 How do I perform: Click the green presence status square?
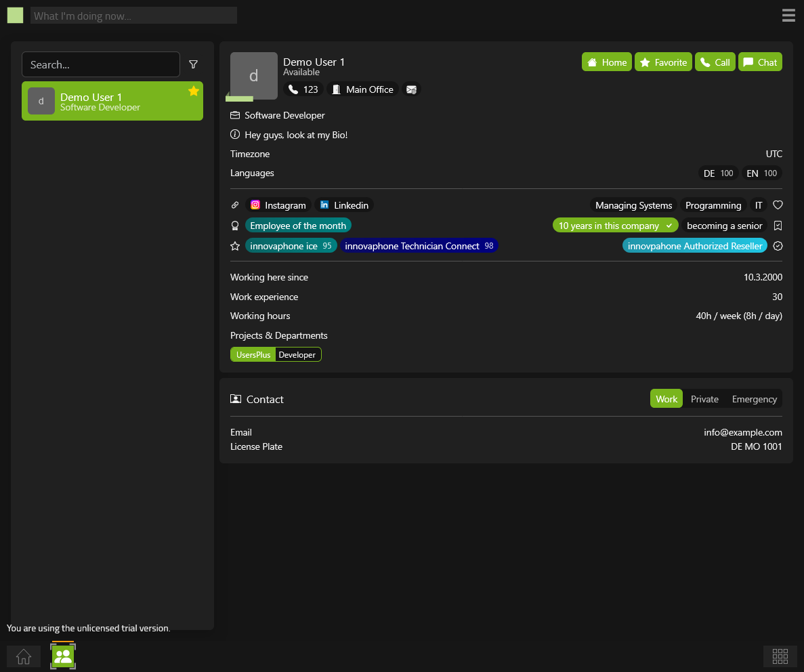click(15, 16)
